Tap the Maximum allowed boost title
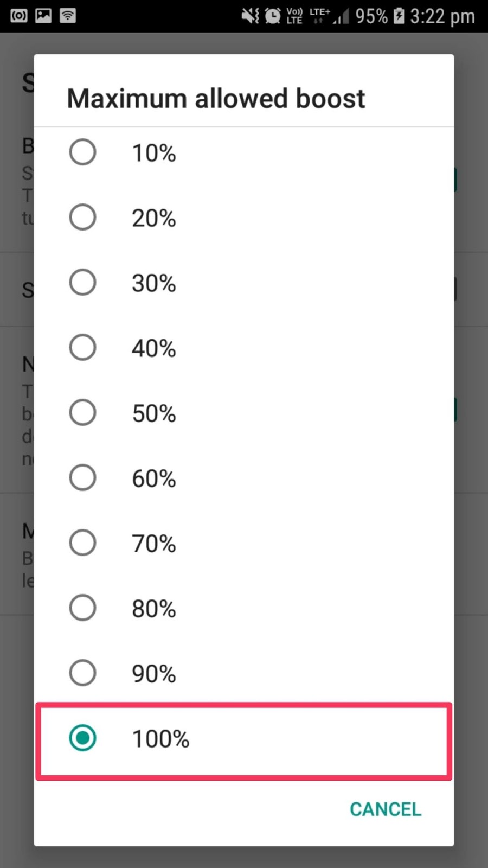 [216, 98]
